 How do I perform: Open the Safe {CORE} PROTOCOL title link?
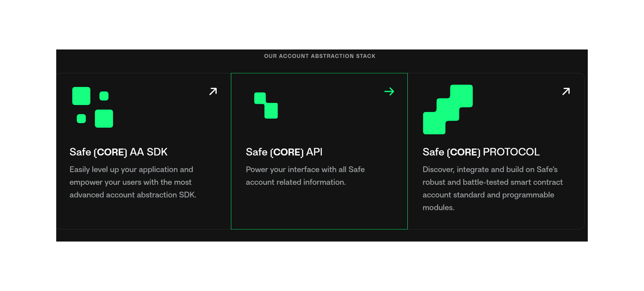481,152
